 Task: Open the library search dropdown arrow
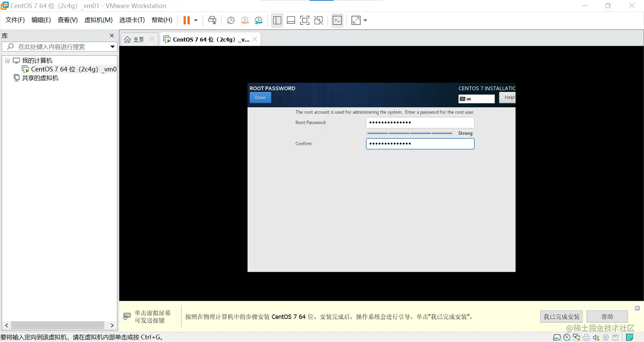[x=112, y=47]
